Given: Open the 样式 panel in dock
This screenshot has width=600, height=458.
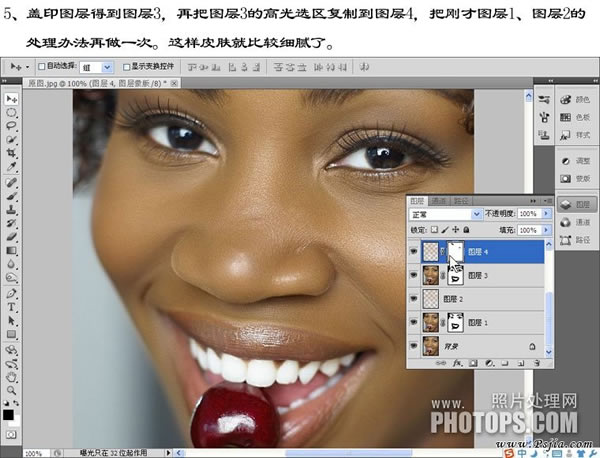Looking at the screenshot, I should (x=576, y=135).
